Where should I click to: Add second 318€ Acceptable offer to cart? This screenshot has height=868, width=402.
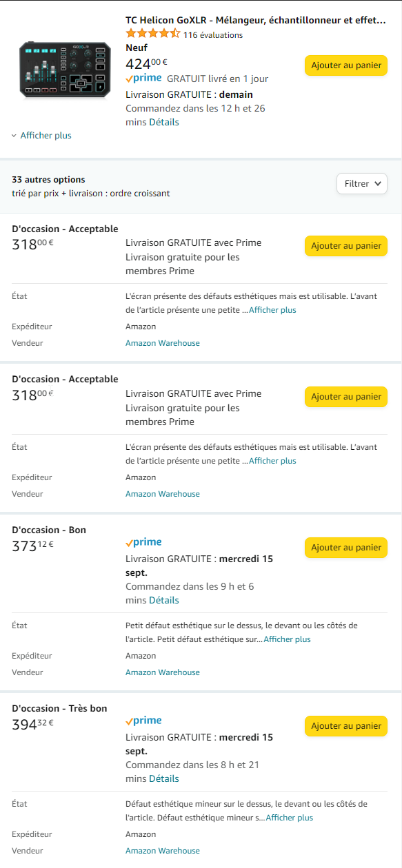346,397
